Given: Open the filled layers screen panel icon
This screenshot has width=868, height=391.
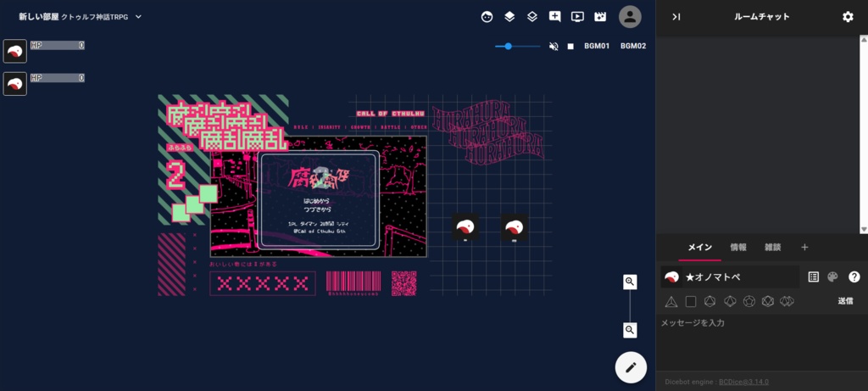Looking at the screenshot, I should (509, 17).
